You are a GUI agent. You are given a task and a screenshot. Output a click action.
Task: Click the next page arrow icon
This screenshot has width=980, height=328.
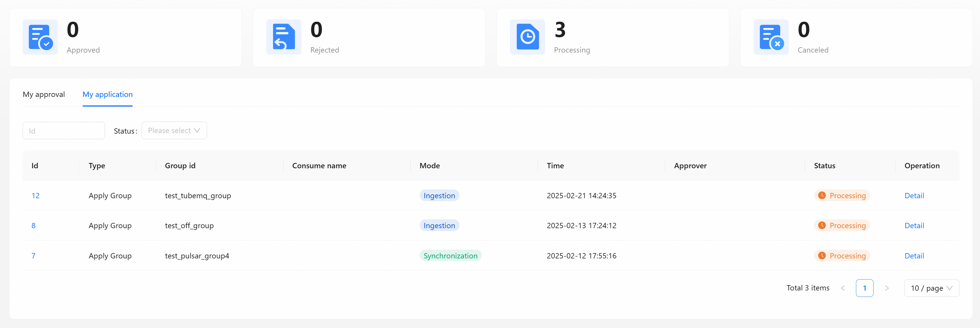886,288
